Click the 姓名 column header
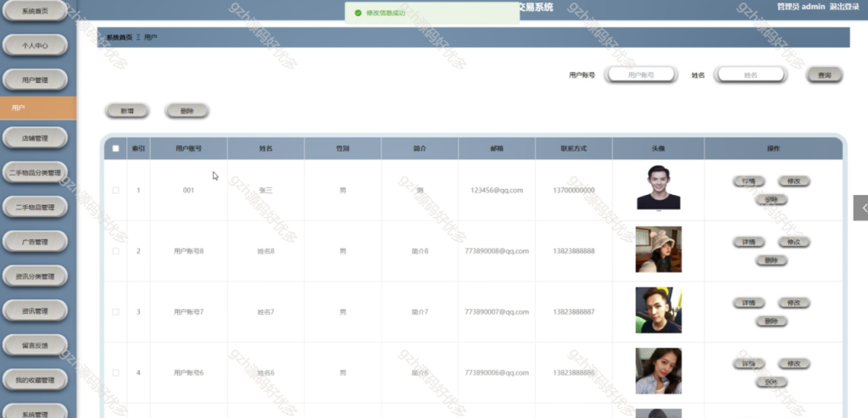Screen dimensions: 868x418 pyautogui.click(x=265, y=148)
